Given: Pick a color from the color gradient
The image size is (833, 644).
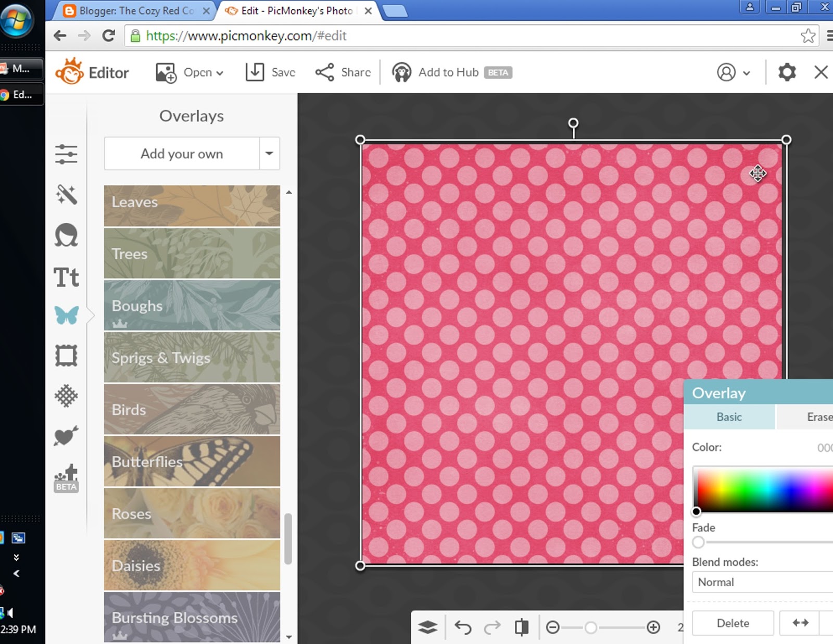Looking at the screenshot, I should pos(760,489).
